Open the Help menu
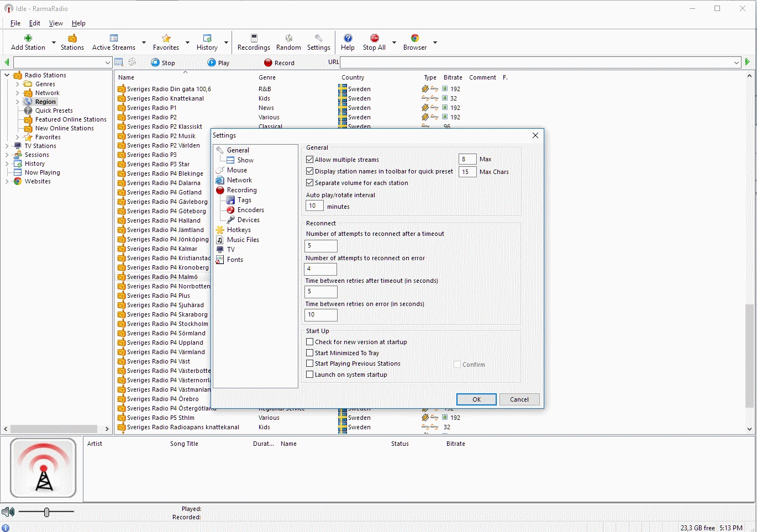757x532 pixels. [x=78, y=23]
